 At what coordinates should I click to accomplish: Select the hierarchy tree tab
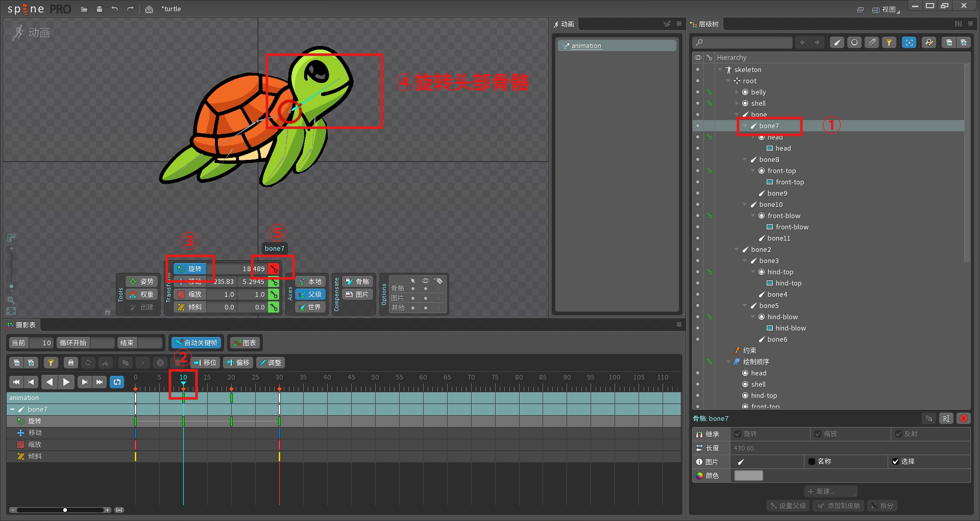[x=705, y=24]
